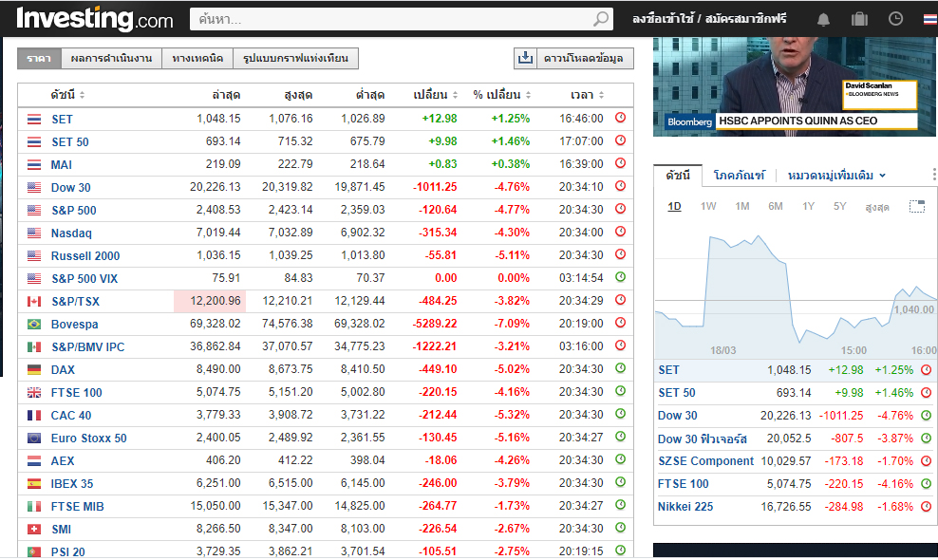Image resolution: width=938 pixels, height=560 pixels.
Task: Switch to the รูปแบบกราฟแท่งเทียน tab
Action: click(295, 58)
